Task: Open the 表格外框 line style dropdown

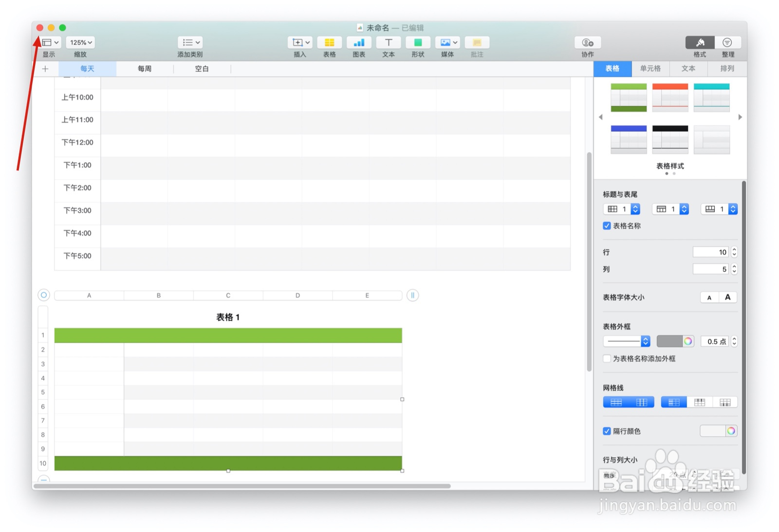Action: 627,342
